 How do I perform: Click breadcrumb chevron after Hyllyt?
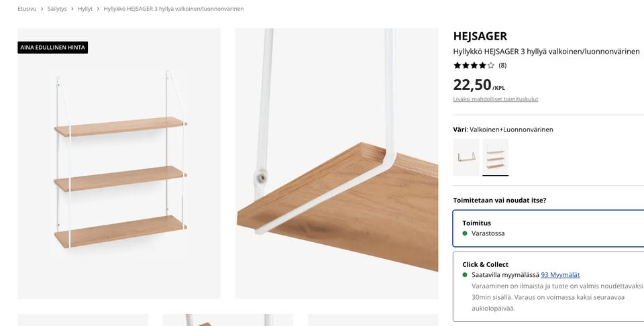[x=98, y=9]
